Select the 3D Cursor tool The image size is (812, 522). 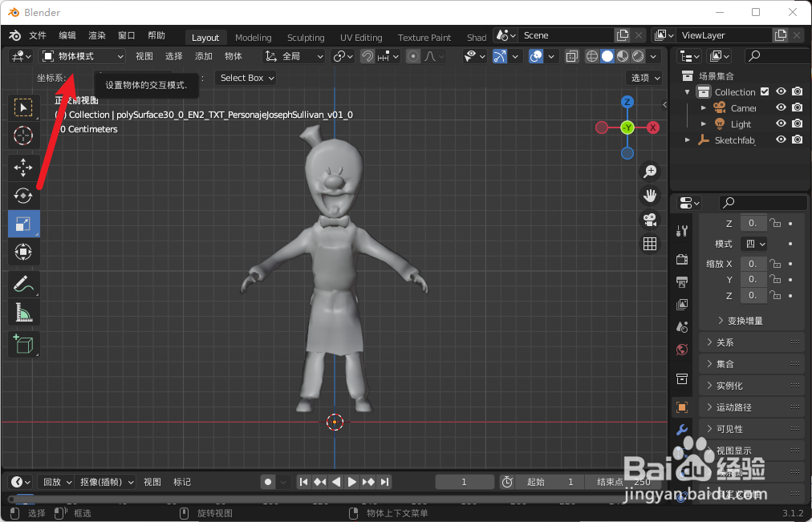point(23,136)
